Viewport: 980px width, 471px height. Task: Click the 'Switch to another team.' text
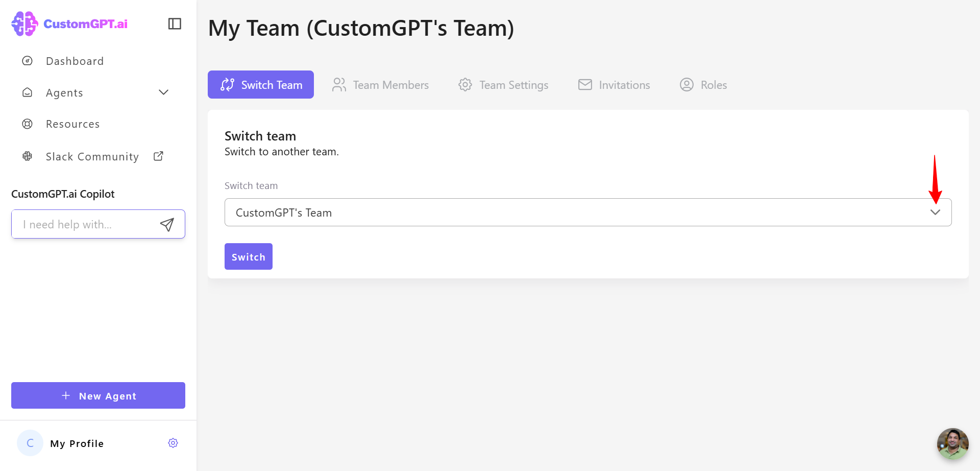tap(282, 152)
